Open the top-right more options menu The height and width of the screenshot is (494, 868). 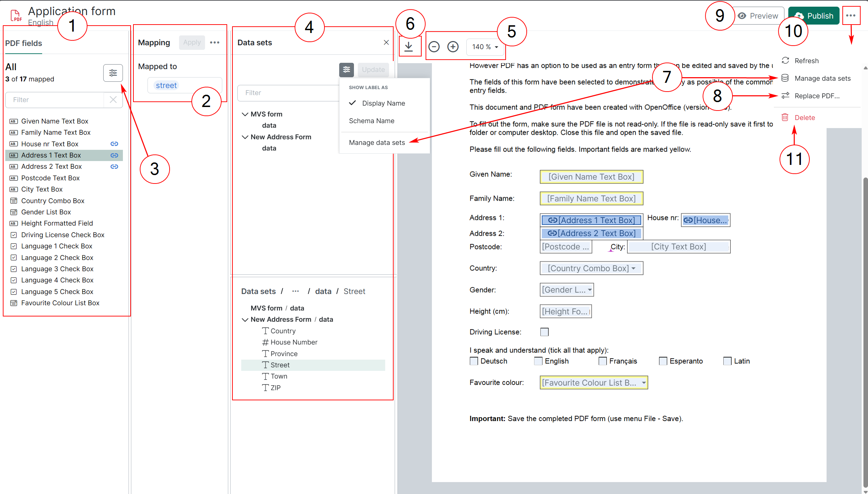click(x=851, y=15)
